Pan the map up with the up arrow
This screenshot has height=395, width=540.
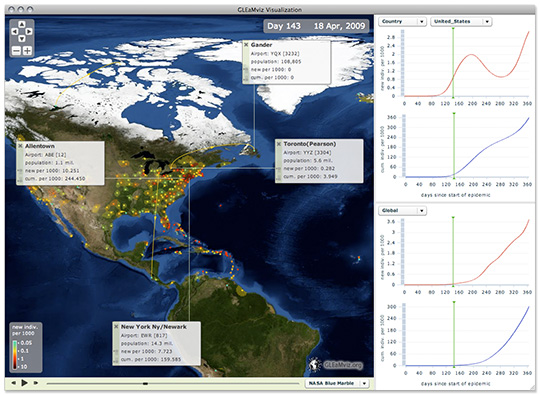click(22, 24)
